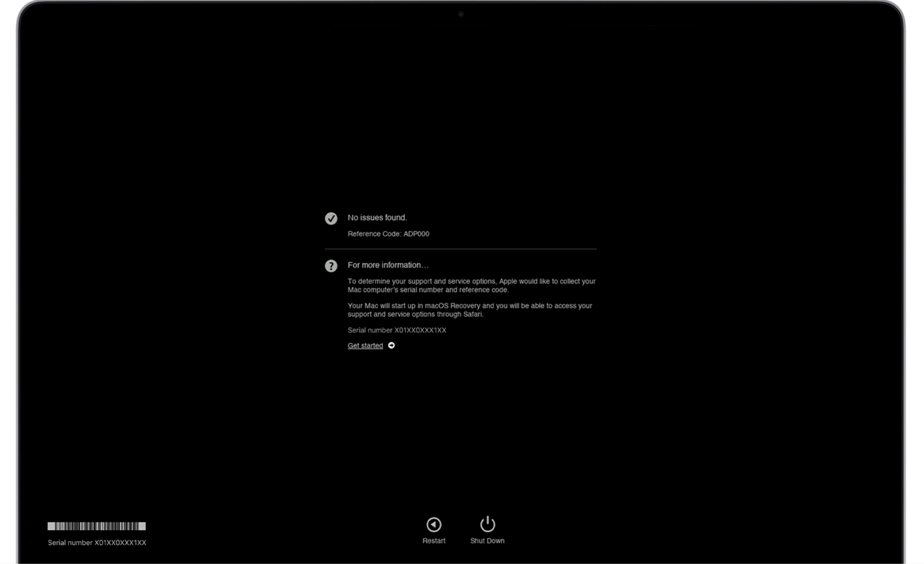Image resolution: width=924 pixels, height=564 pixels.
Task: Click the serial number above Get started
Action: coord(396,330)
